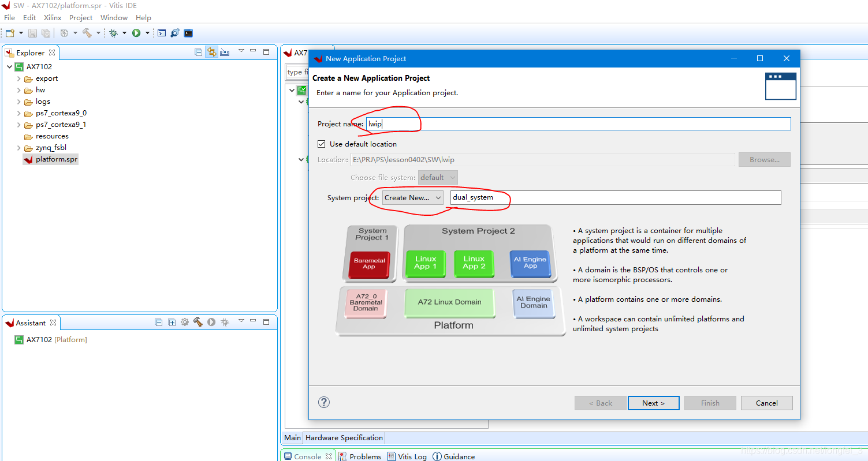
Task: Open Assistant settings gear icon
Action: (185, 323)
